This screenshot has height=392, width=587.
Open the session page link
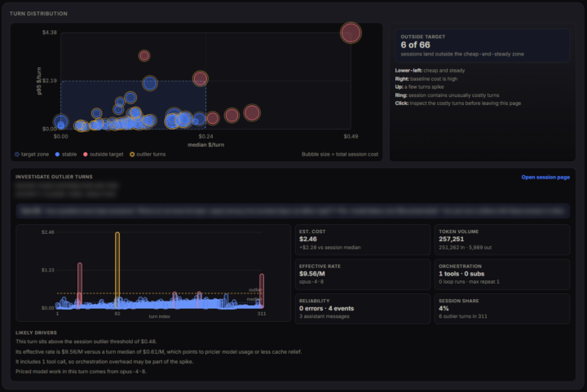tap(545, 178)
